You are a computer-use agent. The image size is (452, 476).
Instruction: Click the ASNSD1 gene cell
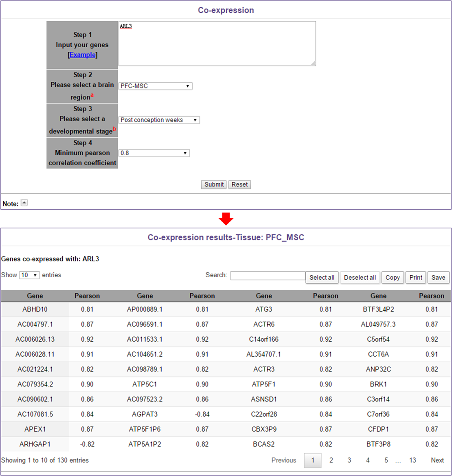pos(264,399)
